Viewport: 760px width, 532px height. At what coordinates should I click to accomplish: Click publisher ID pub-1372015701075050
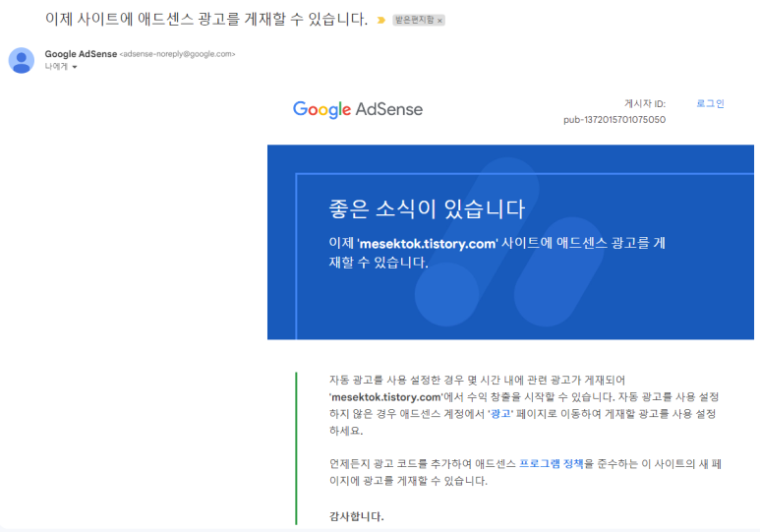click(x=614, y=120)
